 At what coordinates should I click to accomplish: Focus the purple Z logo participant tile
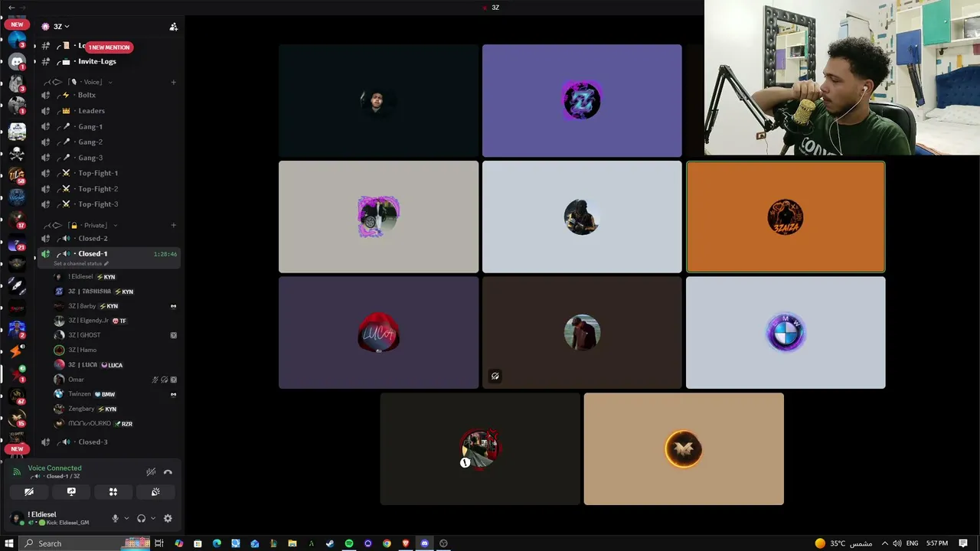582,100
